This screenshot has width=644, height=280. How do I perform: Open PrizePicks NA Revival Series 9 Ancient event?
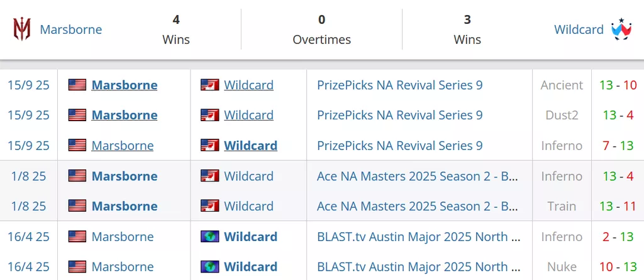click(x=399, y=85)
